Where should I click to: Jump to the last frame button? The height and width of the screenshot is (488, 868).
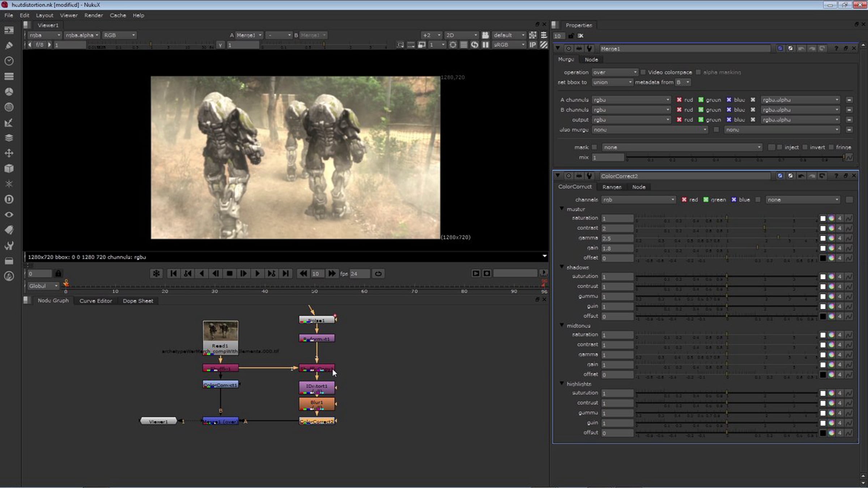coord(286,274)
